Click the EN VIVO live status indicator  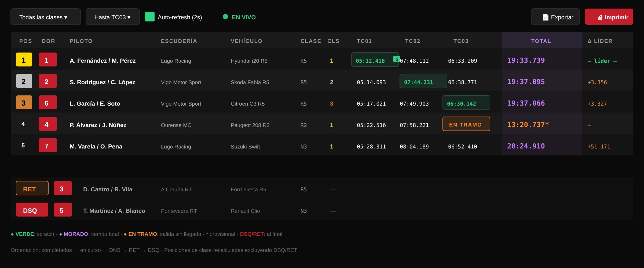pyautogui.click(x=239, y=17)
